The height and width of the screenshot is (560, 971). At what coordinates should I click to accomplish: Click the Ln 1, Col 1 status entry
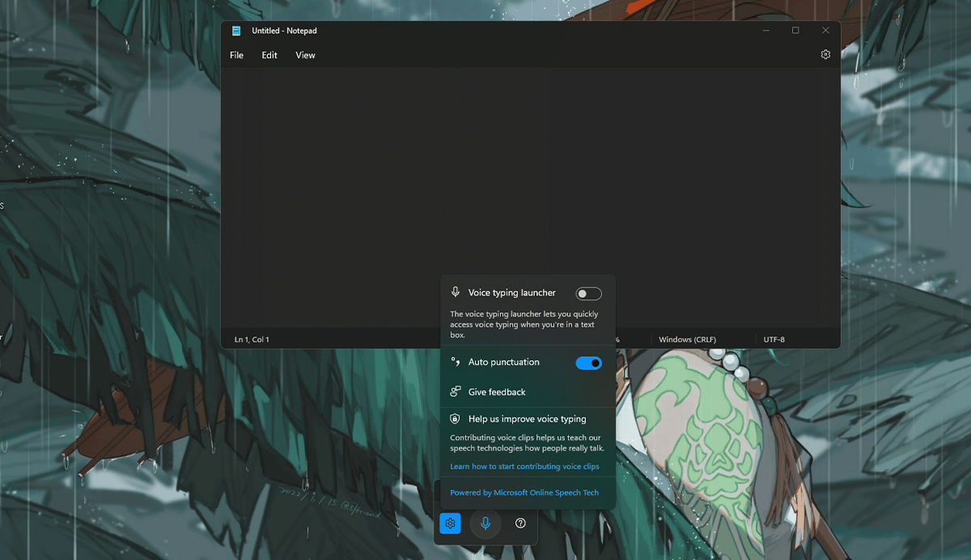pos(252,339)
